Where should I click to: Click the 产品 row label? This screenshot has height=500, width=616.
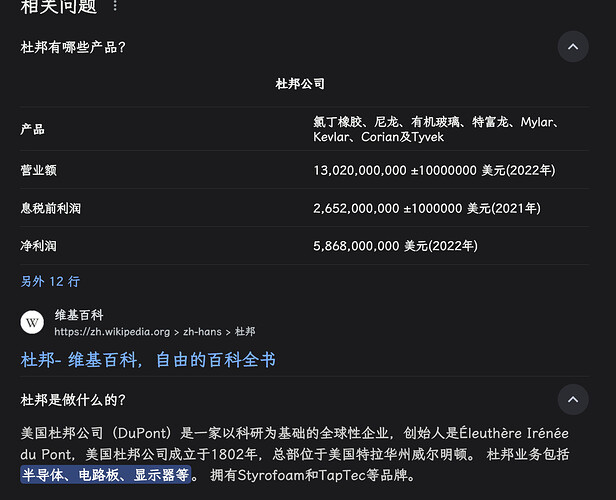32,129
